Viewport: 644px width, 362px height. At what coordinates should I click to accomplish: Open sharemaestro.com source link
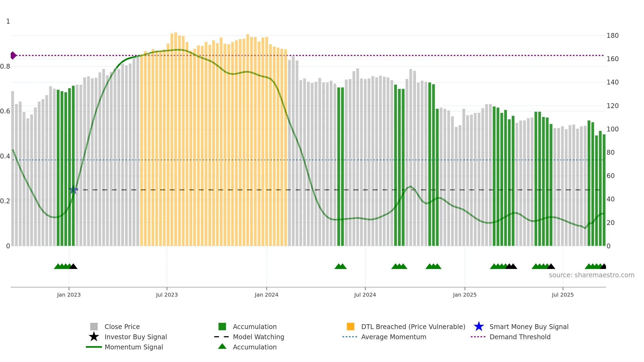[592, 275]
